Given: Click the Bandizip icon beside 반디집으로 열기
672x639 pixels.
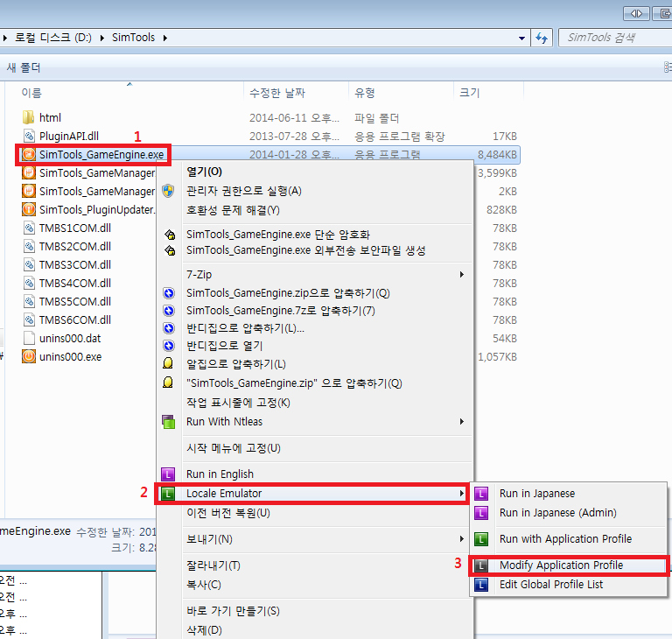Looking at the screenshot, I should [169, 346].
